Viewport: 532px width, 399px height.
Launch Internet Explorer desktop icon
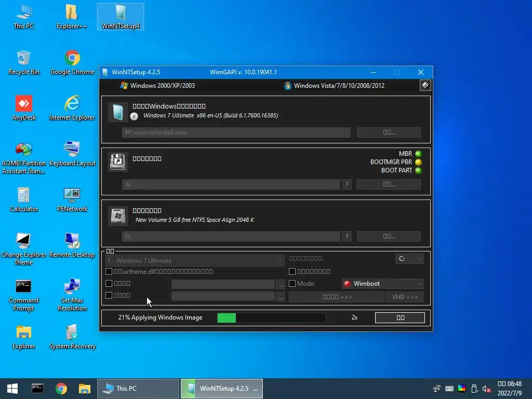[x=72, y=109]
